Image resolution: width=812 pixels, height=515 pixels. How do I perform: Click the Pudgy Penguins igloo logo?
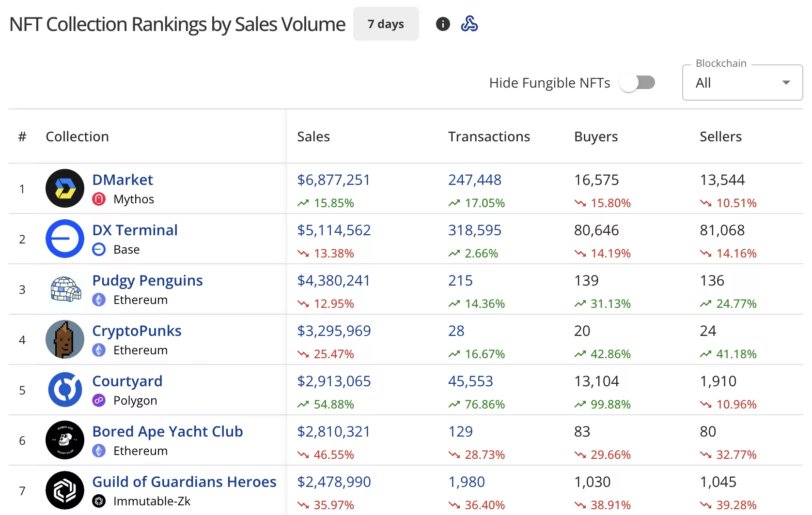click(64, 289)
